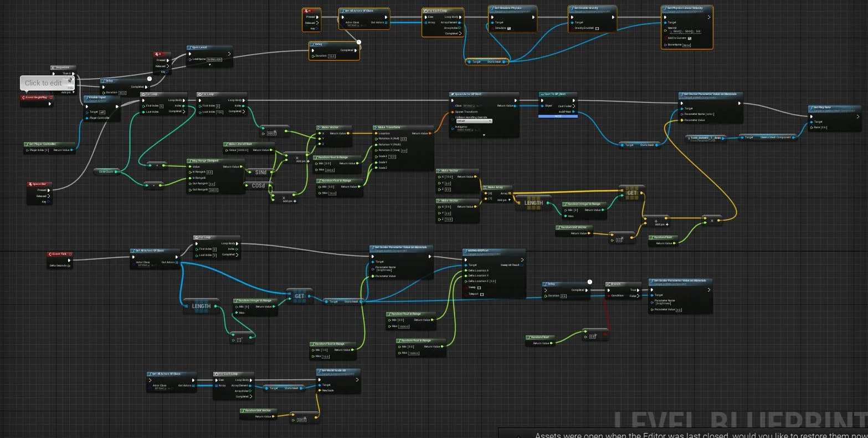The height and width of the screenshot is (438, 868).
Task: Check the Teleport box on AddWorldOffset
Action: click(x=481, y=294)
